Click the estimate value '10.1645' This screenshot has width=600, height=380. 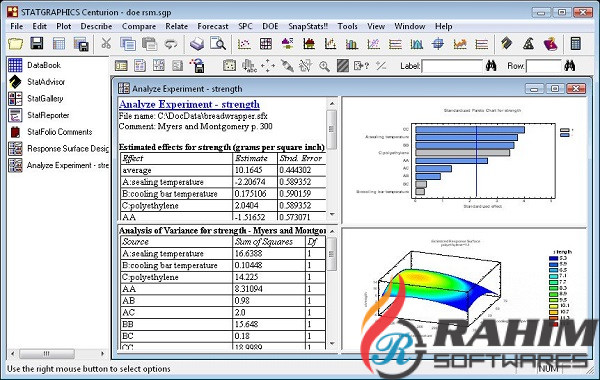(249, 170)
